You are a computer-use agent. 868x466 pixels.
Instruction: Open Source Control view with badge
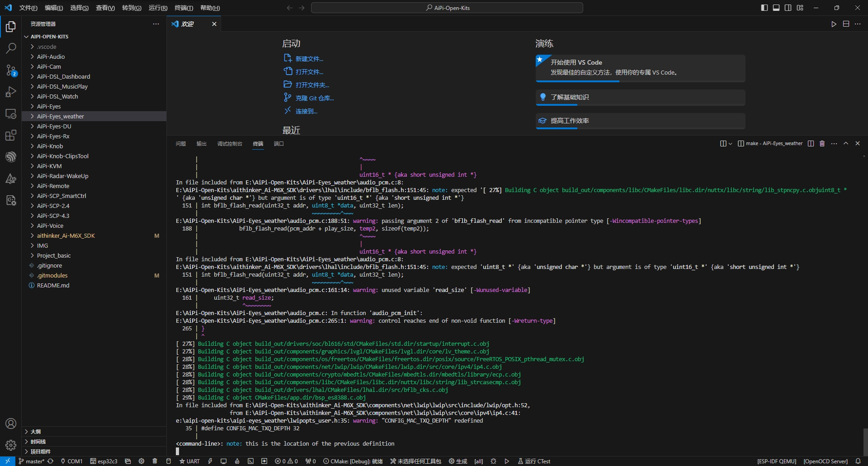11,70
